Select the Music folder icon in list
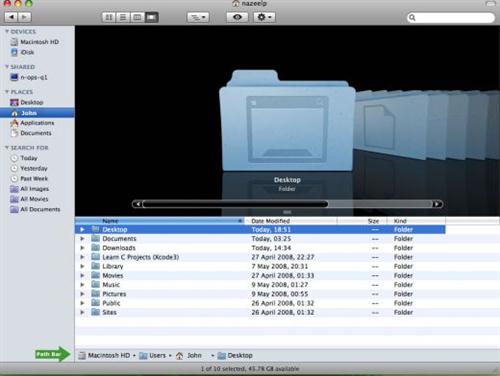This screenshot has height=376, width=500. 96,284
